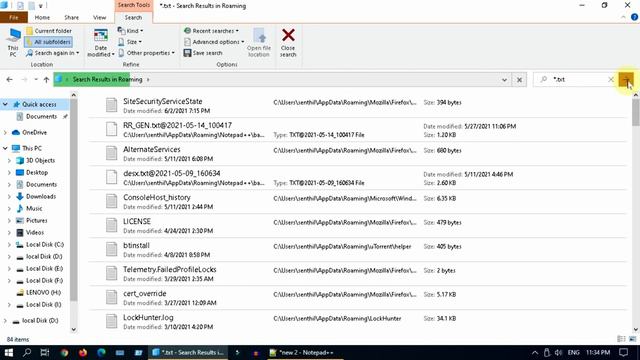Click Open file location button
The height and width of the screenshot is (360, 640).
tap(259, 43)
